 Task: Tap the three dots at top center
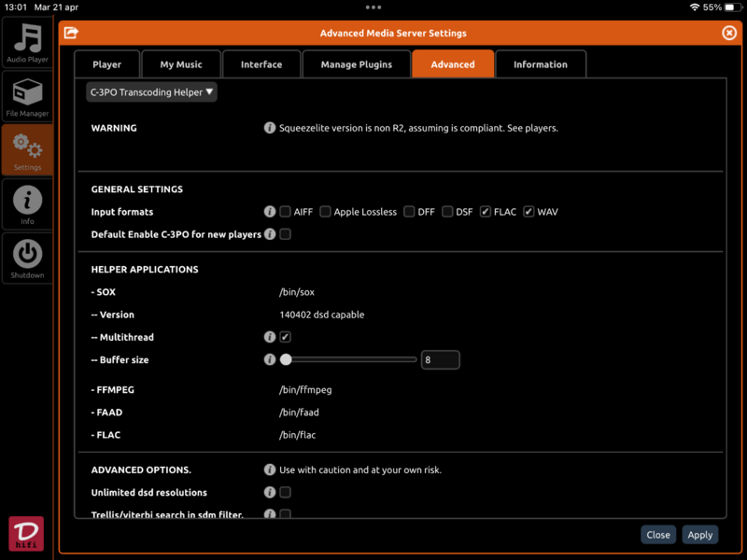(373, 7)
